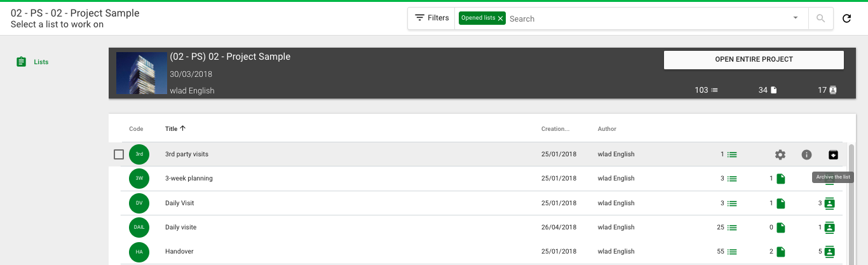
Task: Click the magnifying glass search button
Action: point(821,18)
